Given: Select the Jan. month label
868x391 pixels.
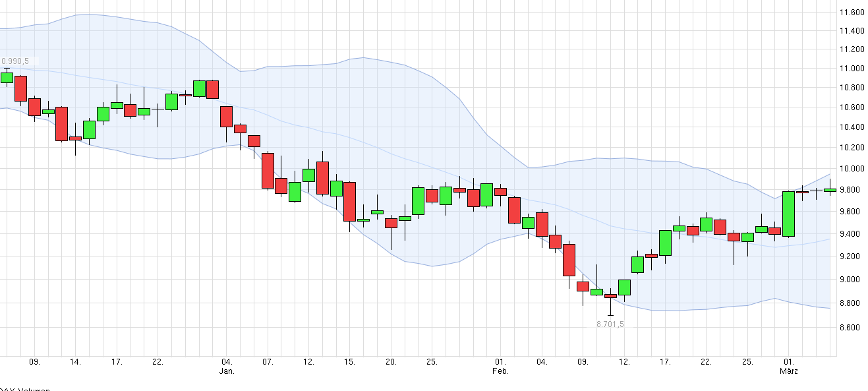Looking at the screenshot, I should (x=227, y=371).
